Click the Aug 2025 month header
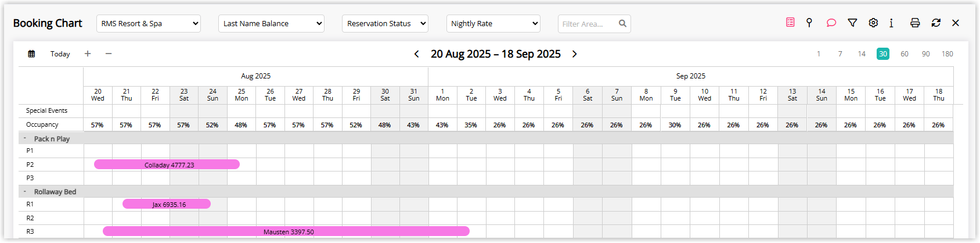Viewport: 980px width, 243px height. coord(255,76)
